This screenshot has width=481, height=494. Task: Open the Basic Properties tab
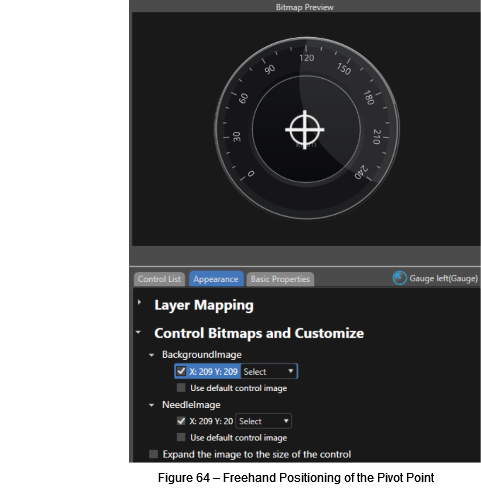280,279
